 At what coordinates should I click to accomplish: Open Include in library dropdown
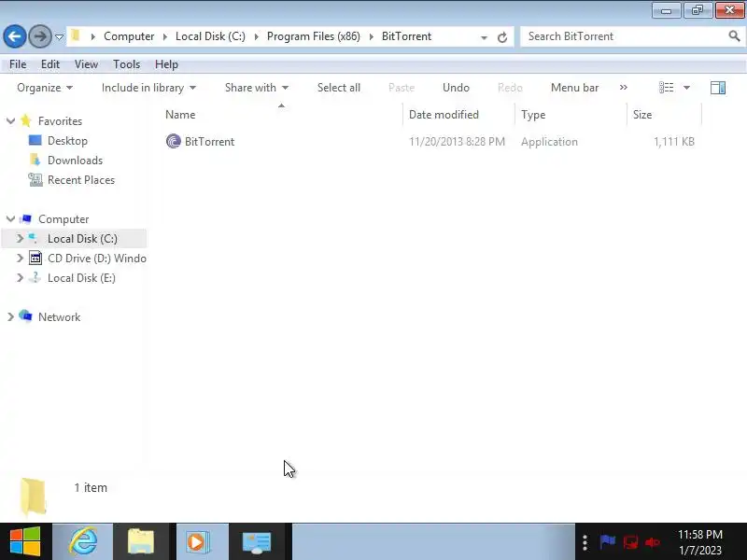click(x=148, y=88)
